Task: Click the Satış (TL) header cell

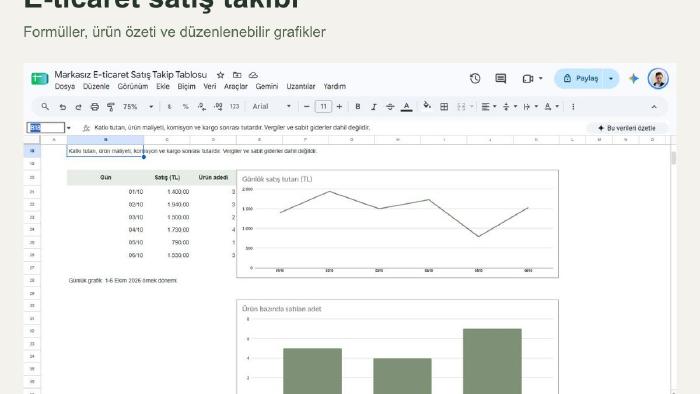Action: 167,178
